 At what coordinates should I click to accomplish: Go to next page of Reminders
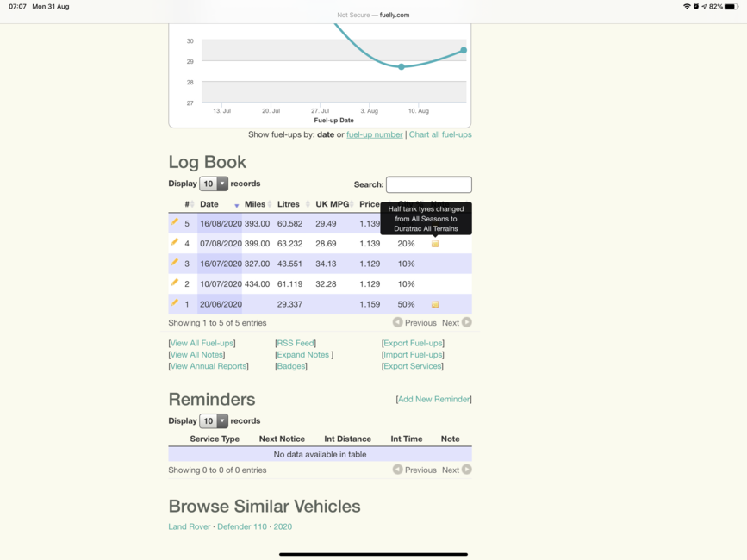(457, 470)
